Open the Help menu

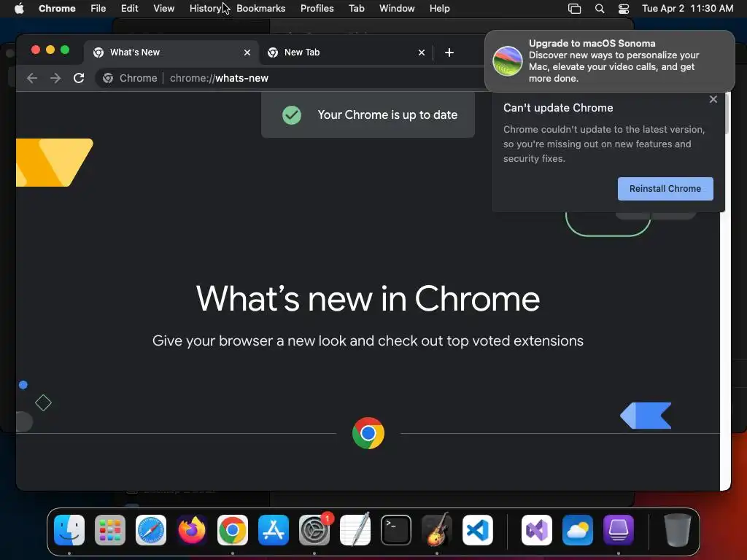pyautogui.click(x=439, y=8)
